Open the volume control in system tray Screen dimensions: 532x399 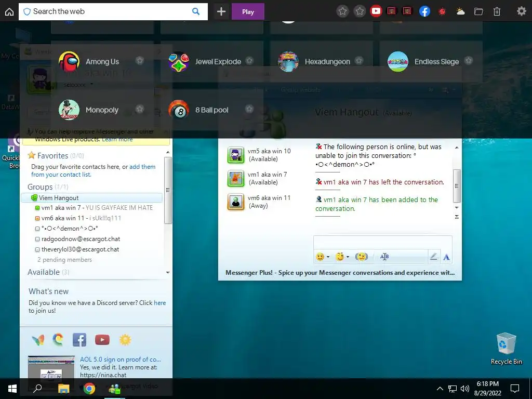[x=465, y=389]
